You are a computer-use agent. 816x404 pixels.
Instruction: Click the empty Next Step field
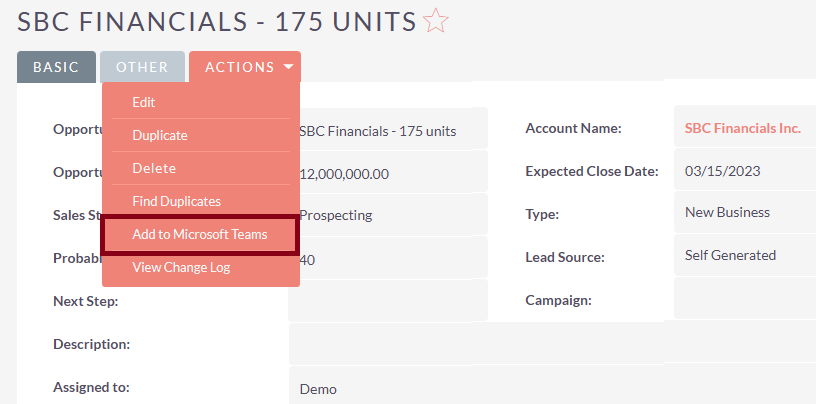coord(387,301)
